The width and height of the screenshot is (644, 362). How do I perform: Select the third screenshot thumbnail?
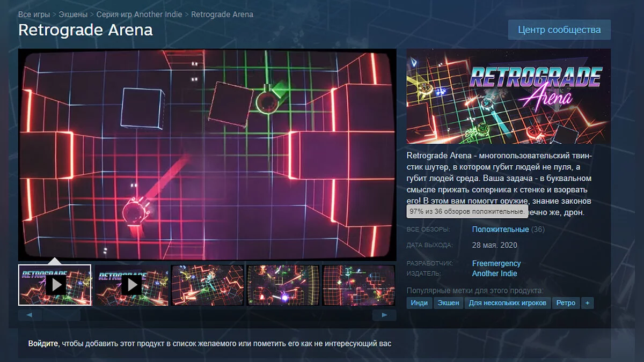tap(208, 285)
